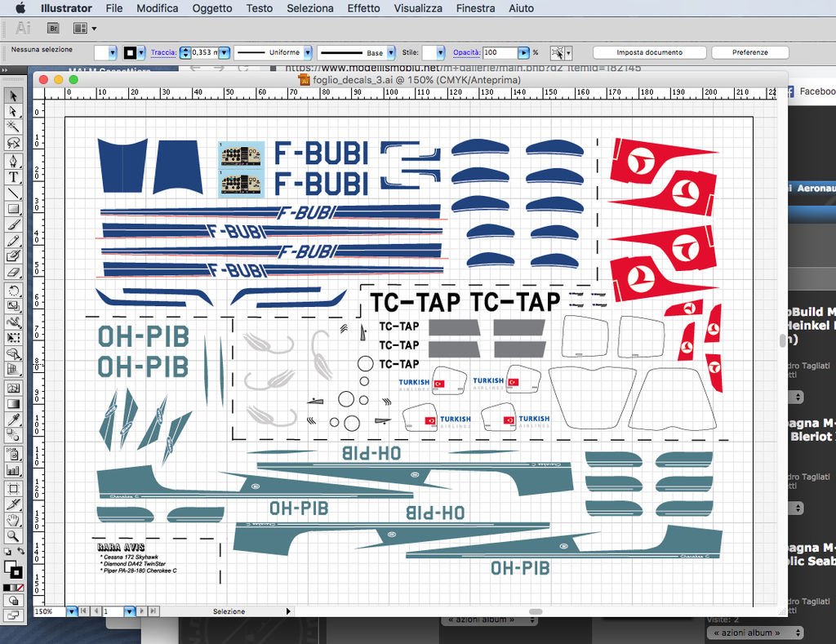
Task: Open the Modifica menu
Action: (x=158, y=8)
